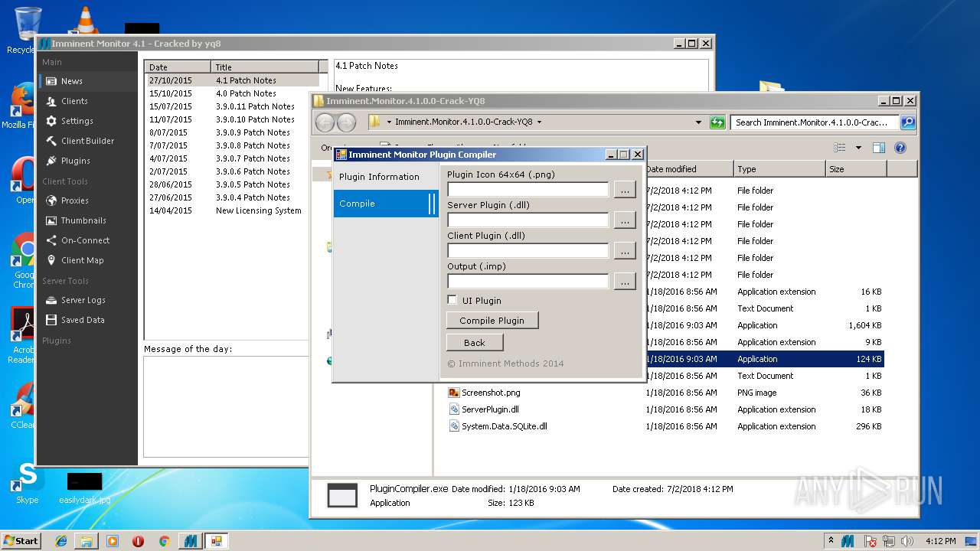Sort news list by Date header

tap(178, 67)
